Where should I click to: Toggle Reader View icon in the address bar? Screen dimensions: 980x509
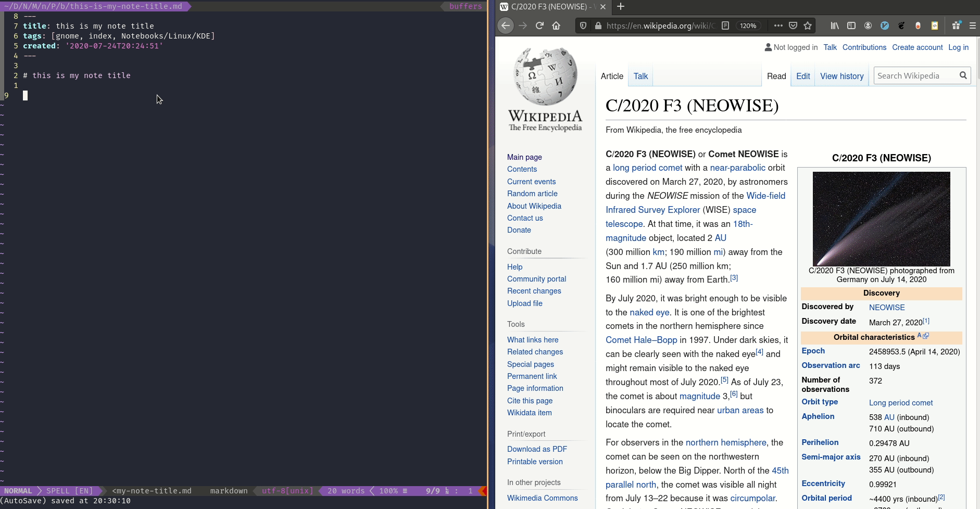point(725,26)
